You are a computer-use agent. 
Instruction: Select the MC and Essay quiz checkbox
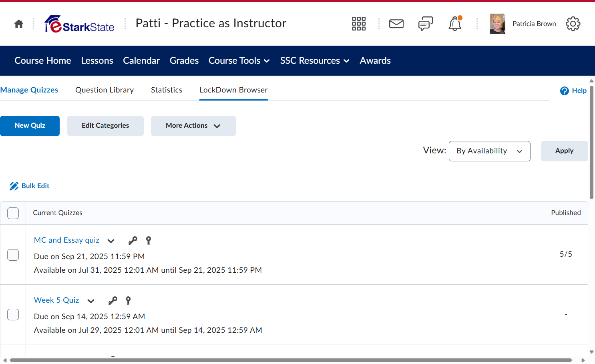[13, 255]
